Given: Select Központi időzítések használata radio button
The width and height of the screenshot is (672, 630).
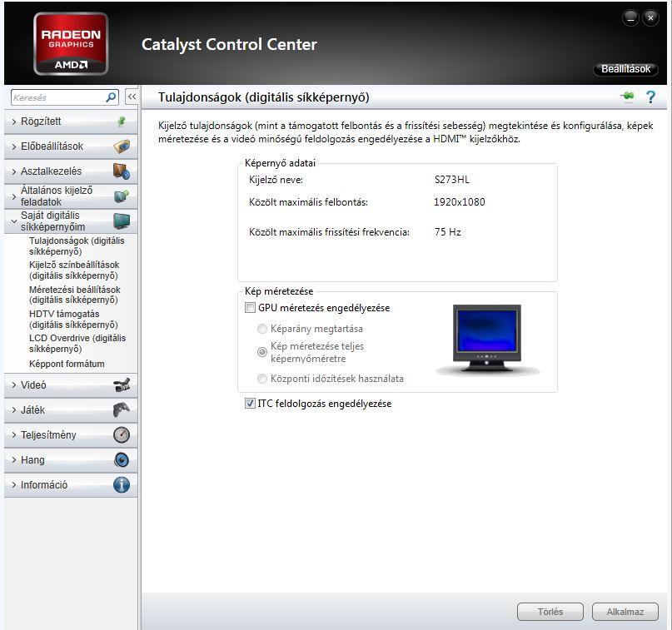Looking at the screenshot, I should pyautogui.click(x=261, y=379).
